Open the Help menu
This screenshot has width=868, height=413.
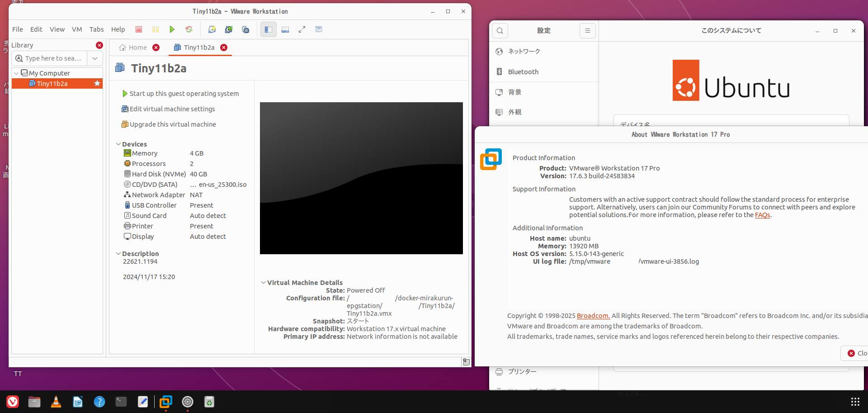click(x=118, y=29)
